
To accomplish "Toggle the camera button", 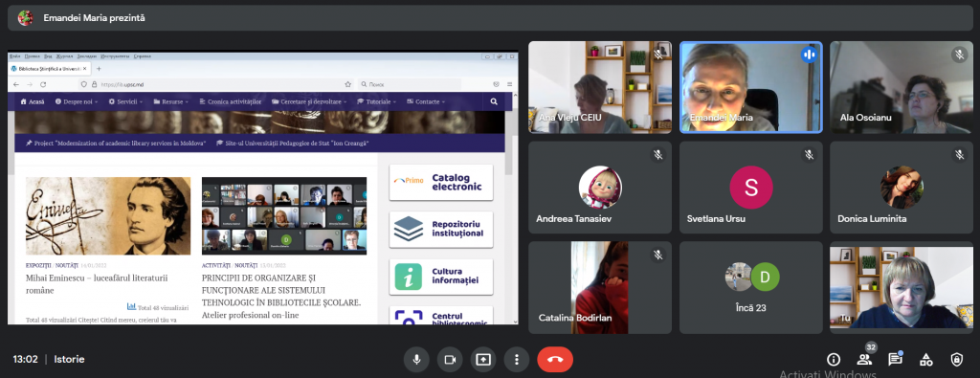I will click(x=450, y=359).
